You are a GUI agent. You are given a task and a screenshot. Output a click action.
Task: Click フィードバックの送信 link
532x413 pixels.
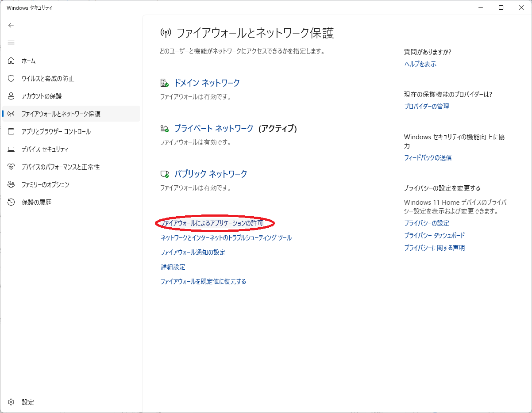(x=428, y=157)
